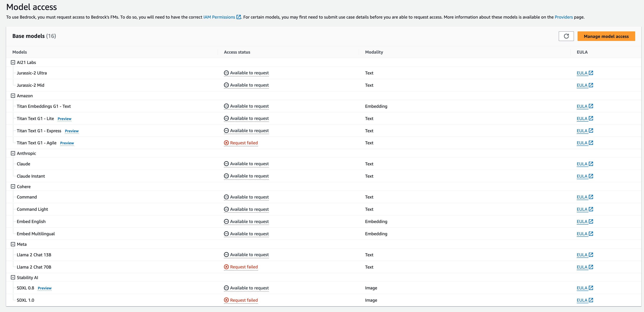This screenshot has height=312, width=644.
Task: Select the Embed Multilingual model name
Action: point(36,234)
